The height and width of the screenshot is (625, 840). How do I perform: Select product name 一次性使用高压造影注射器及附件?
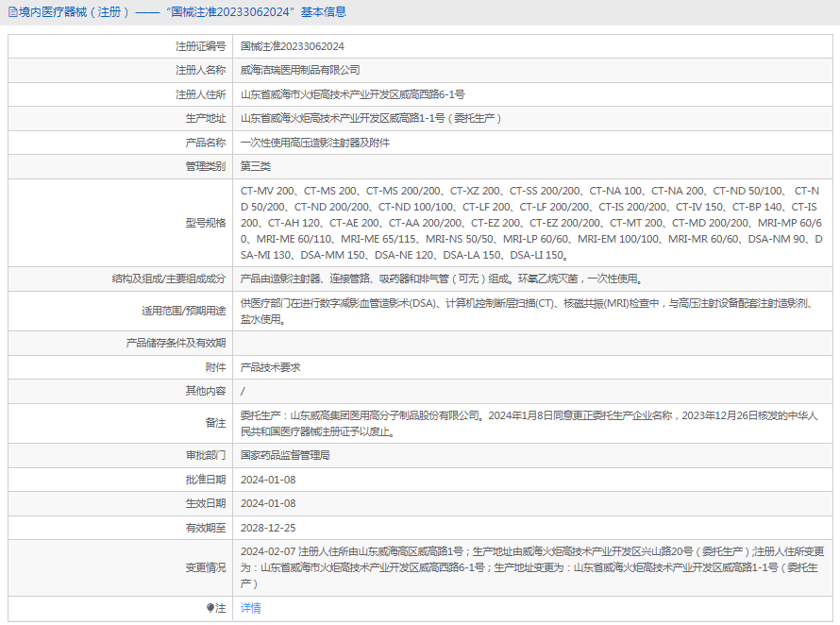click(315, 143)
